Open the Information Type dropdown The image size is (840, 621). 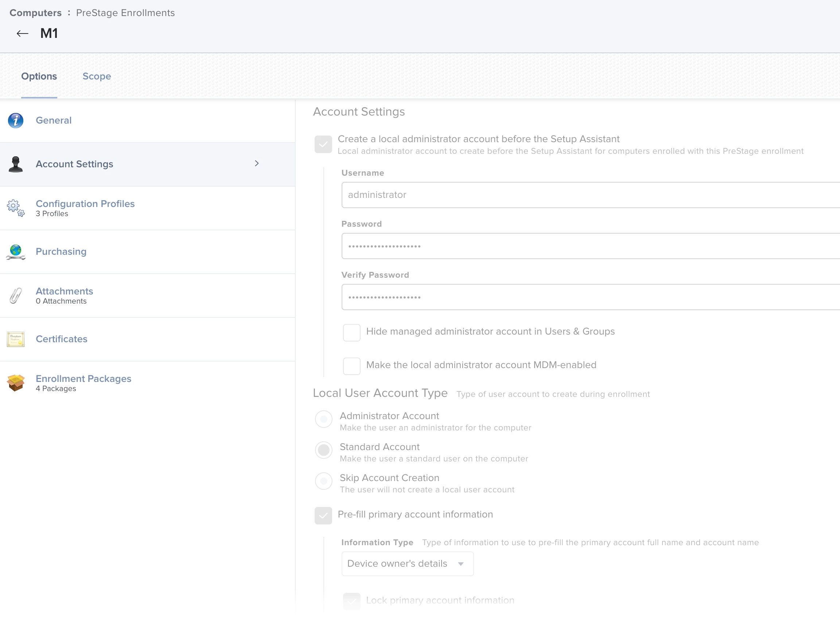pyautogui.click(x=407, y=563)
